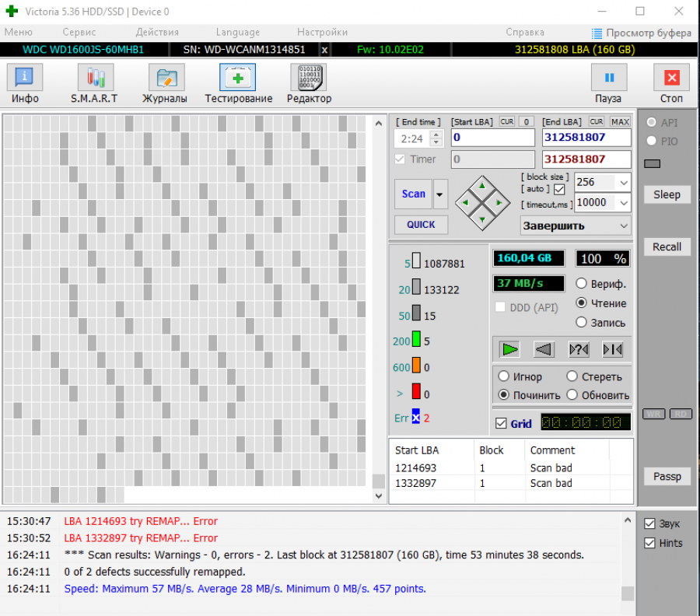Viewport: 700px width, 616px height.
Task: Open the Сервис menu
Action: [x=79, y=32]
